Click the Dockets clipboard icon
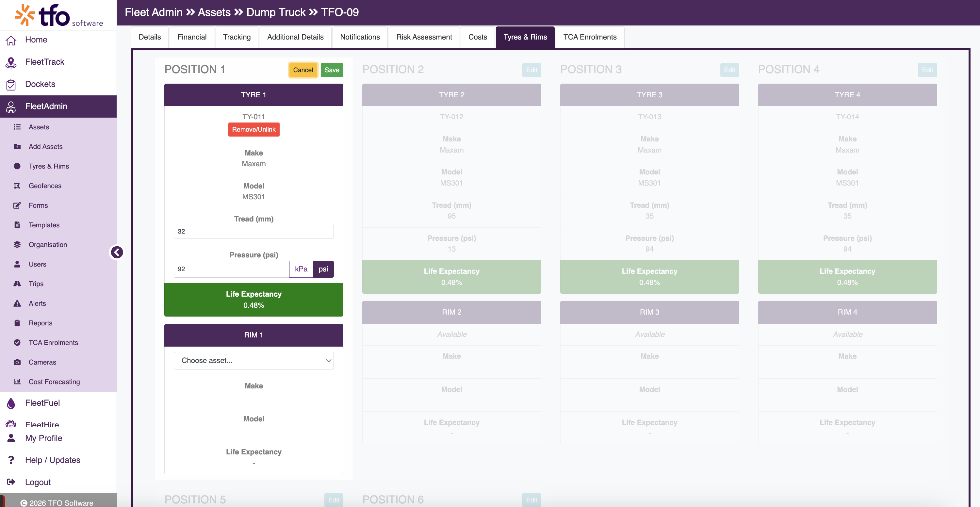The image size is (980, 507). 11,84
